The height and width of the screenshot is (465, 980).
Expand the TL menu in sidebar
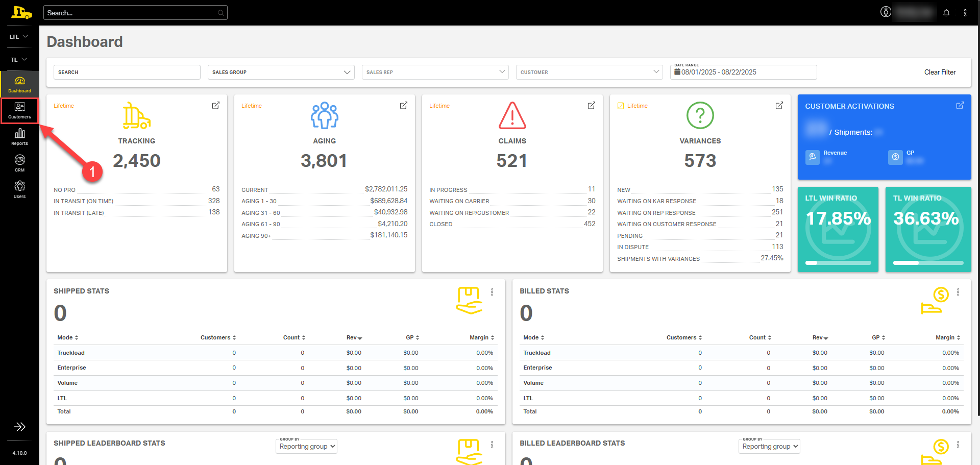pos(19,60)
